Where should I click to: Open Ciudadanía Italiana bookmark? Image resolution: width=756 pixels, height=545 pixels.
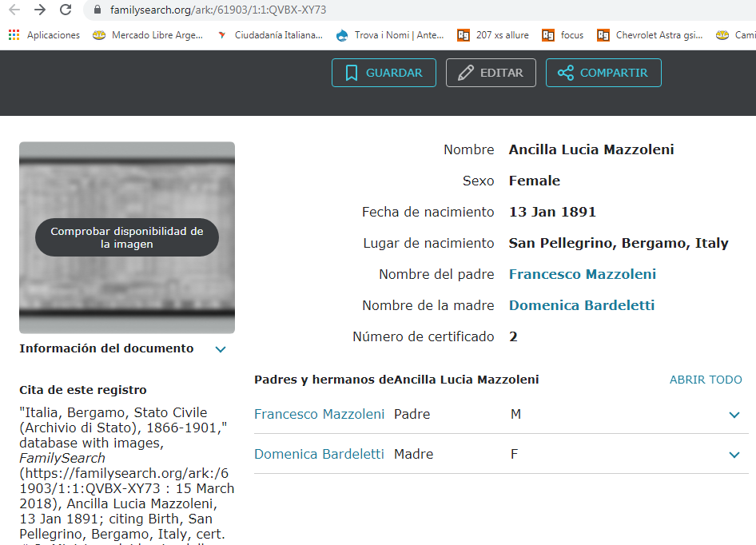[270, 34]
